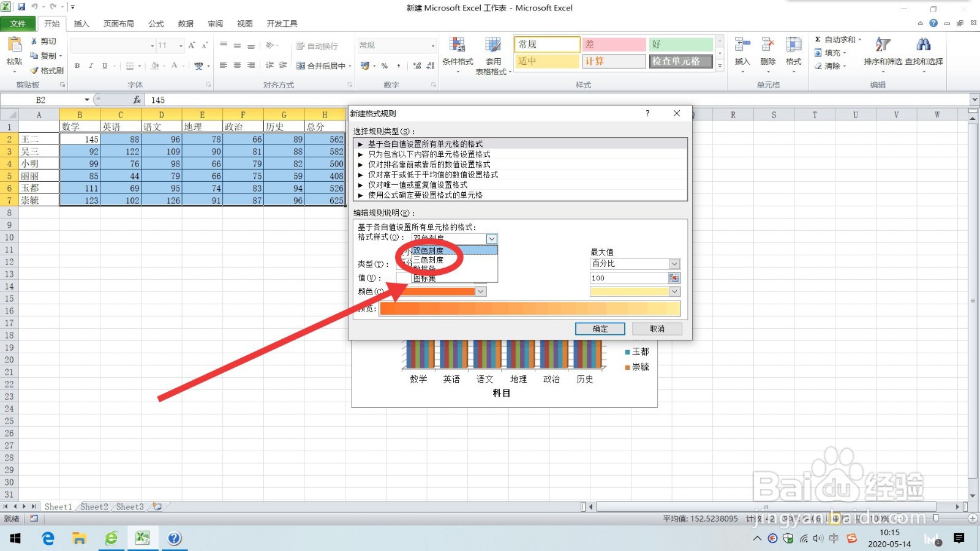The image size is (980, 551).
Task: Toggle align text left
Action: tap(224, 66)
